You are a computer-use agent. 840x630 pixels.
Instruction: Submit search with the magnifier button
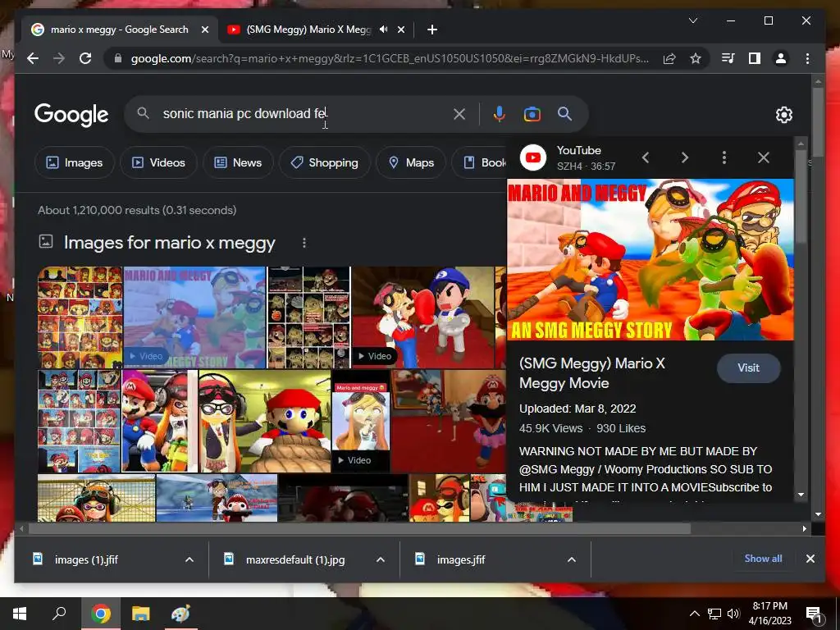(x=564, y=113)
